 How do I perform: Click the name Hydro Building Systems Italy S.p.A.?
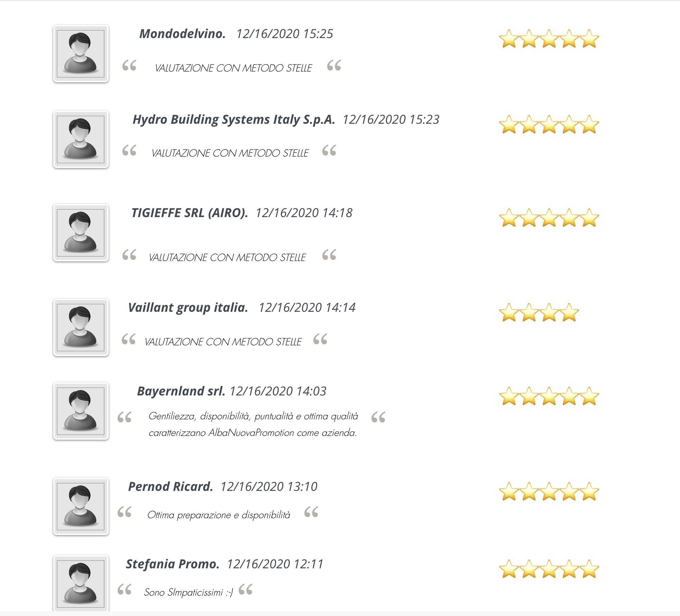click(234, 120)
